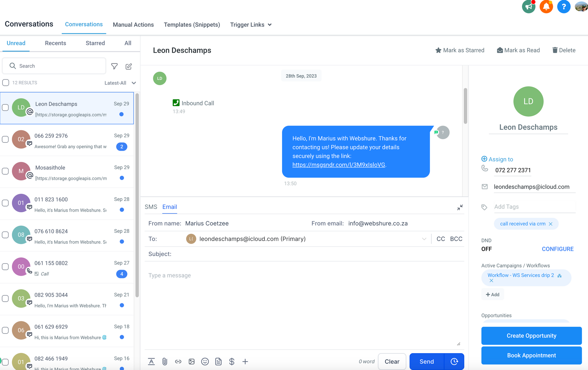Switch to the SMS composer tab
This screenshot has height=370, width=588.
tap(151, 207)
